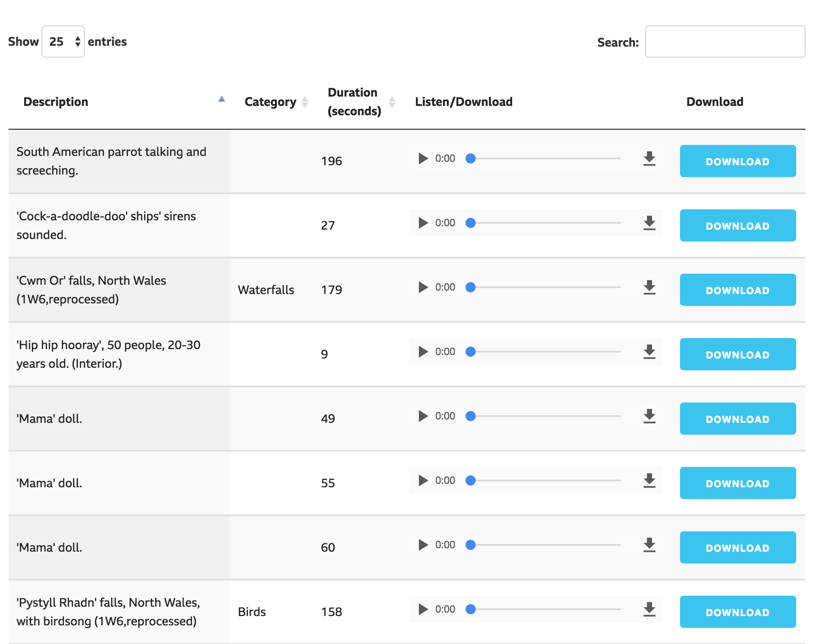Click download arrow icon in 'Pystyll Rhadn' player
Viewport: 814px width, 644px height.
click(x=649, y=609)
